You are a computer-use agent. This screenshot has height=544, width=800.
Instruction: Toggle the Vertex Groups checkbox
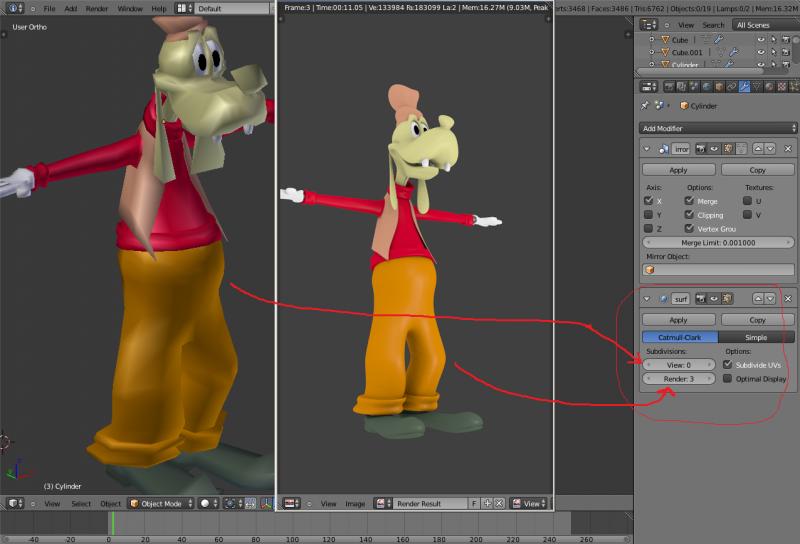(x=689, y=228)
